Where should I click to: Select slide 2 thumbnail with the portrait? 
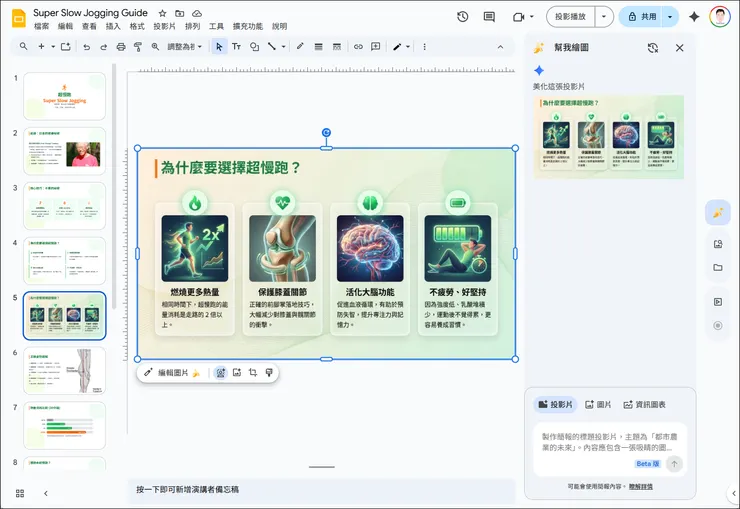click(65, 151)
